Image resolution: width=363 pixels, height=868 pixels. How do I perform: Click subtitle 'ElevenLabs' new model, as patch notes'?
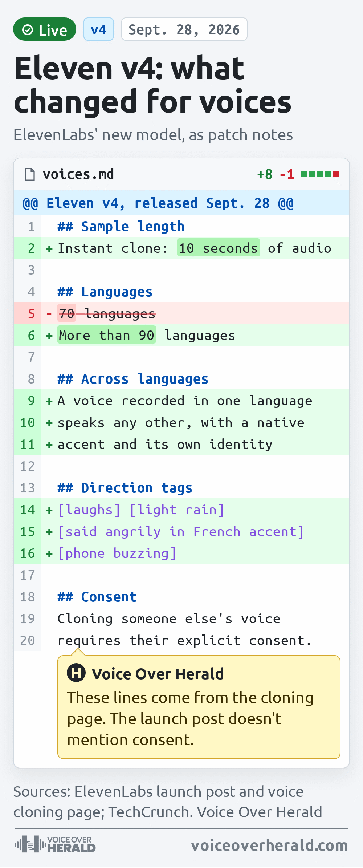(153, 135)
